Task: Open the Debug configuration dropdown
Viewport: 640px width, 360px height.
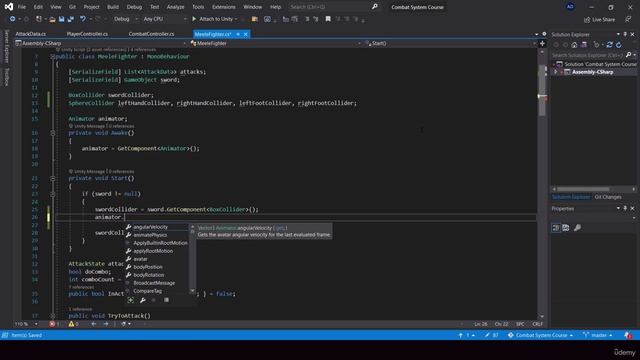Action: [125, 19]
